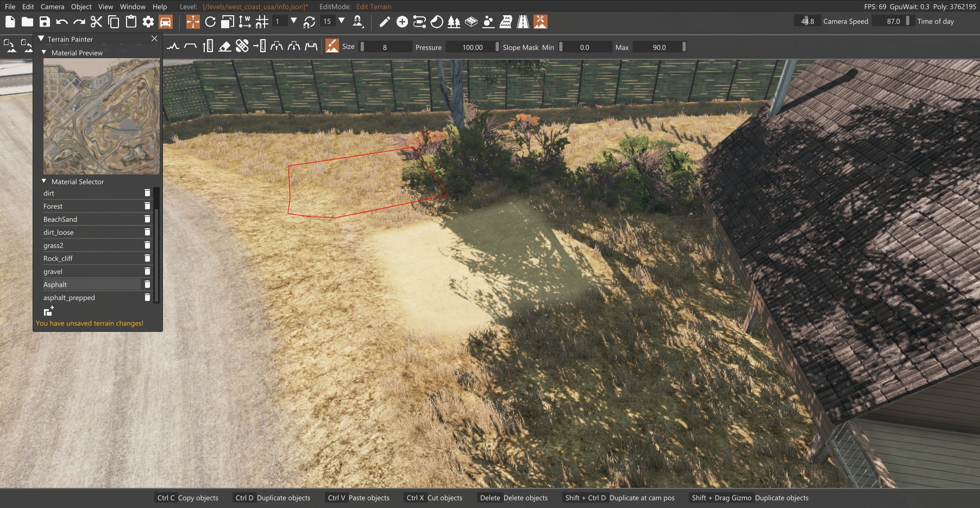Viewport: 980px width, 508px height.
Task: Open the Mesh Road editor icon
Action: point(471,22)
